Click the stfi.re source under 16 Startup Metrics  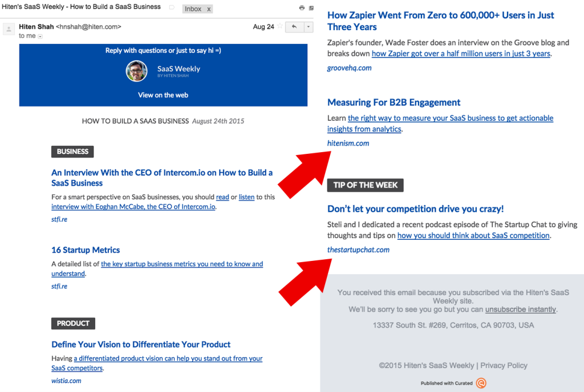[x=59, y=287]
